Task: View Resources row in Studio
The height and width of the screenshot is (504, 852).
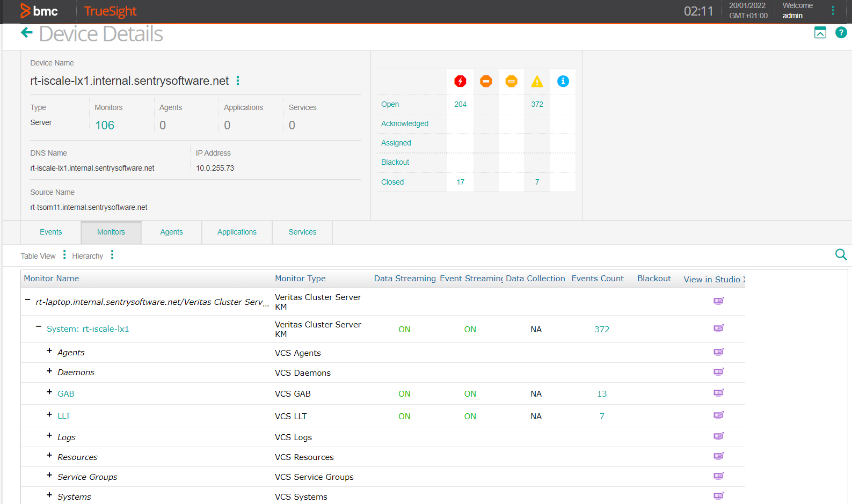Action: point(718,456)
